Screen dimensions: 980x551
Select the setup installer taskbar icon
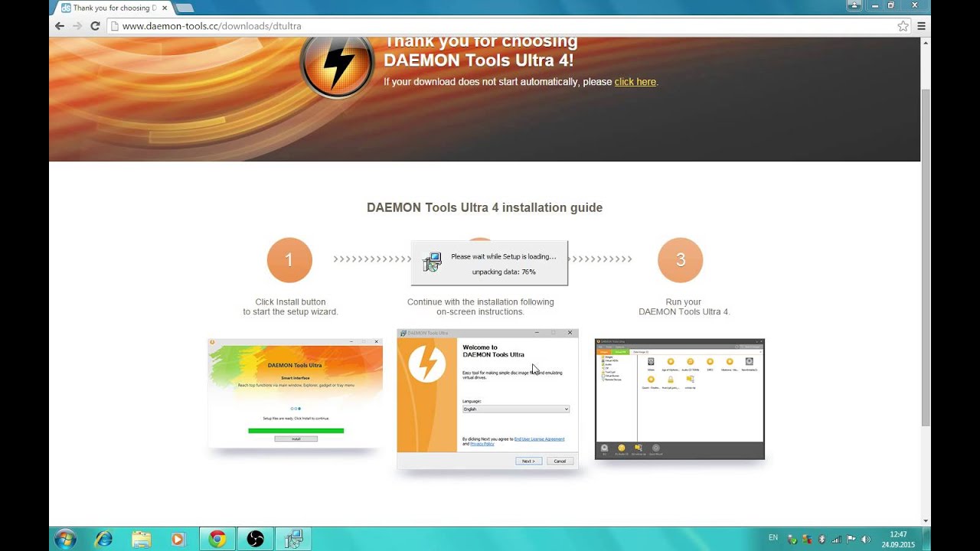[x=293, y=539]
